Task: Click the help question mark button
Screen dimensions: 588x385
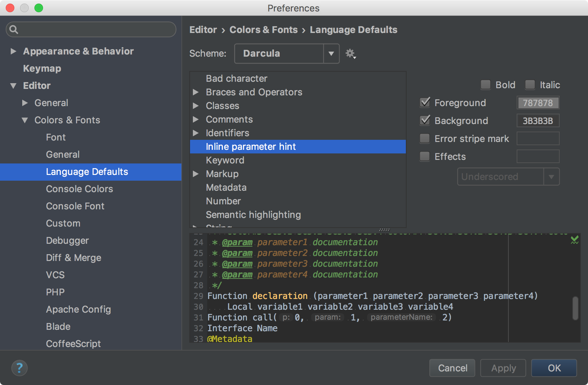Action: click(19, 368)
